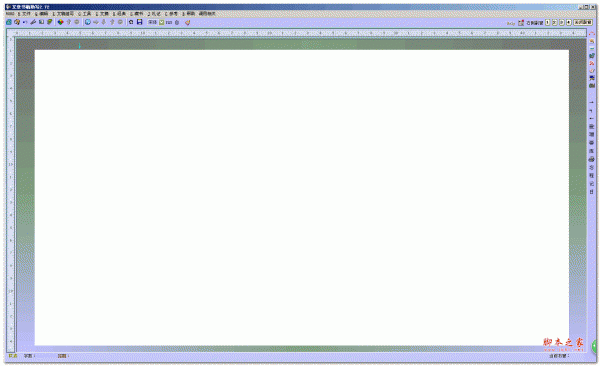Click inside the blank white document page
This screenshot has height=366, width=600.
pyautogui.click(x=302, y=197)
